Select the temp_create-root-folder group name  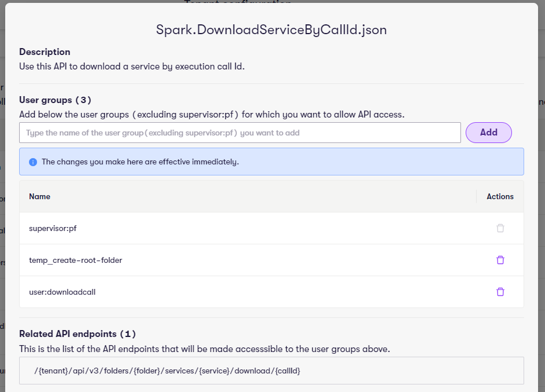75,260
